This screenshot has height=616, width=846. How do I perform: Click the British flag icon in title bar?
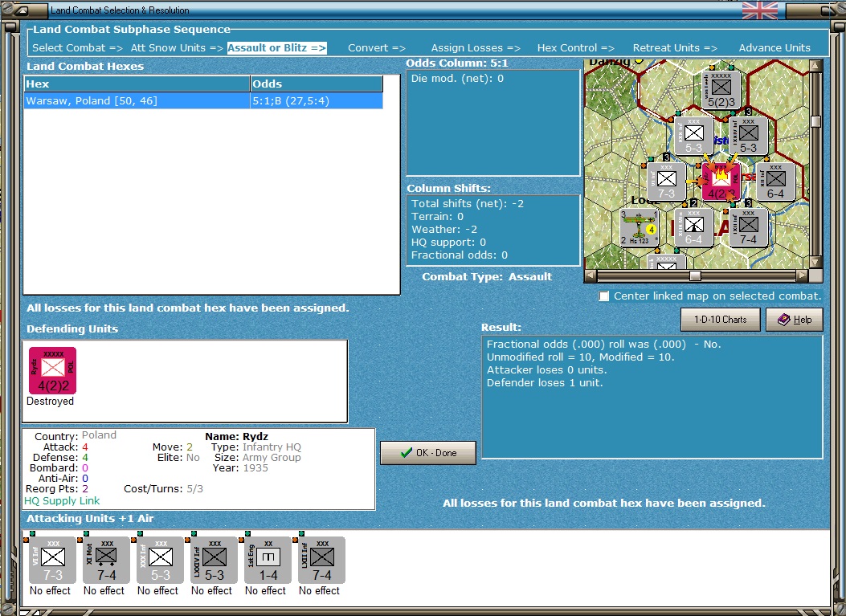760,10
